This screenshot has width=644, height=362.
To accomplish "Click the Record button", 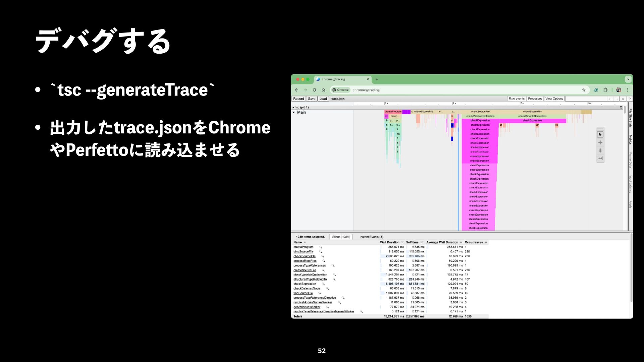I will coord(299,99).
